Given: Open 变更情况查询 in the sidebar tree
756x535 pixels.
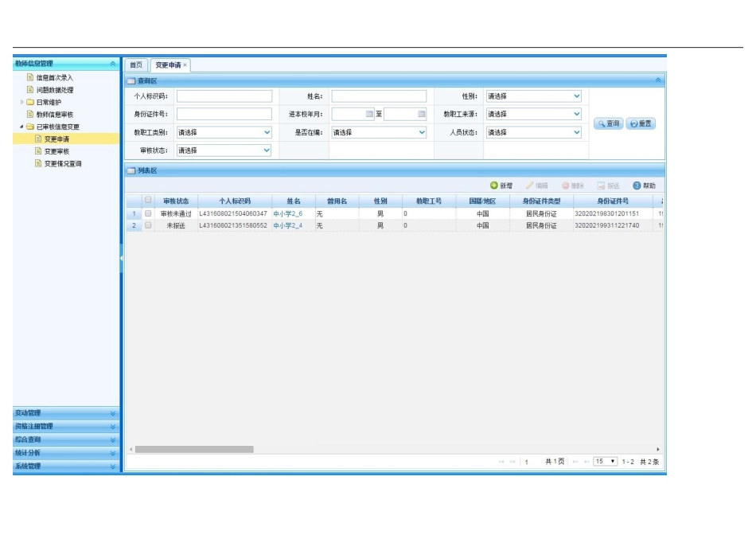Looking at the screenshot, I should tap(63, 164).
